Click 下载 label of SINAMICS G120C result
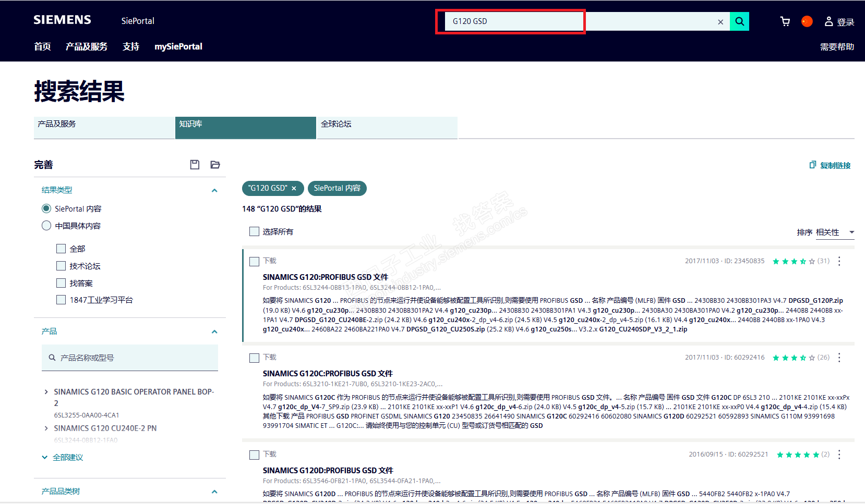 point(270,357)
